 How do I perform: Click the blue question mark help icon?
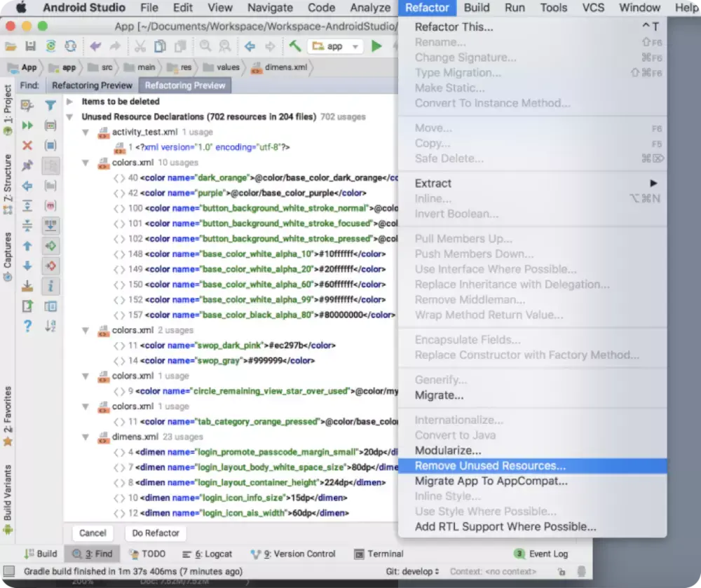(x=27, y=326)
